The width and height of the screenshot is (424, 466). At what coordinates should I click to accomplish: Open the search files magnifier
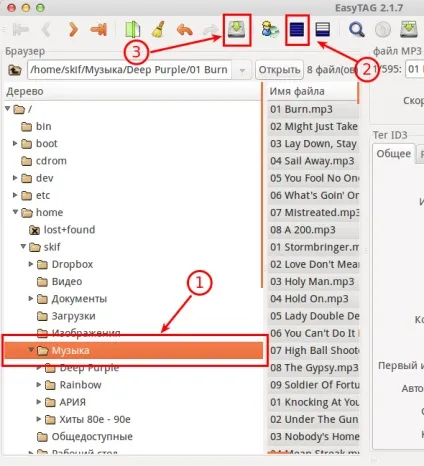(356, 30)
